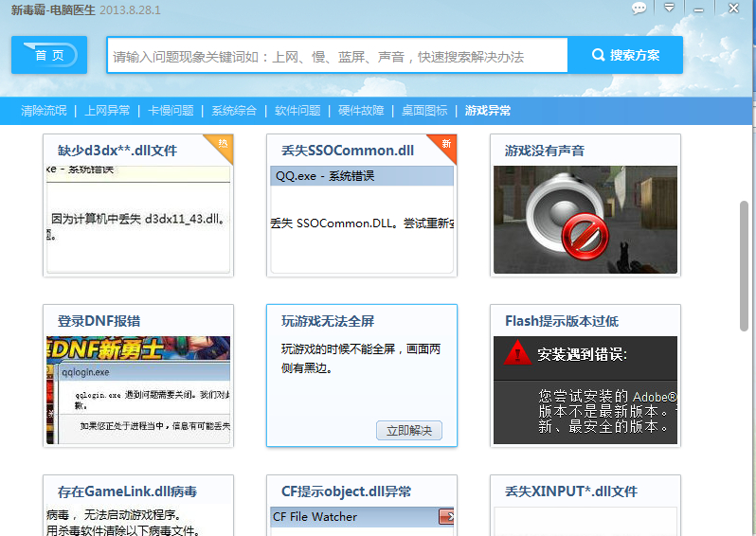The image size is (756, 536).
Task: Click the magnifier icon in search button
Action: [598, 55]
